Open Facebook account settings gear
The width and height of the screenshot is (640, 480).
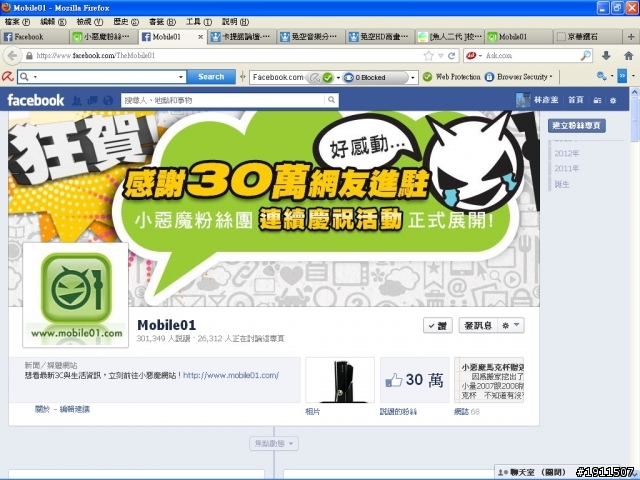click(613, 100)
